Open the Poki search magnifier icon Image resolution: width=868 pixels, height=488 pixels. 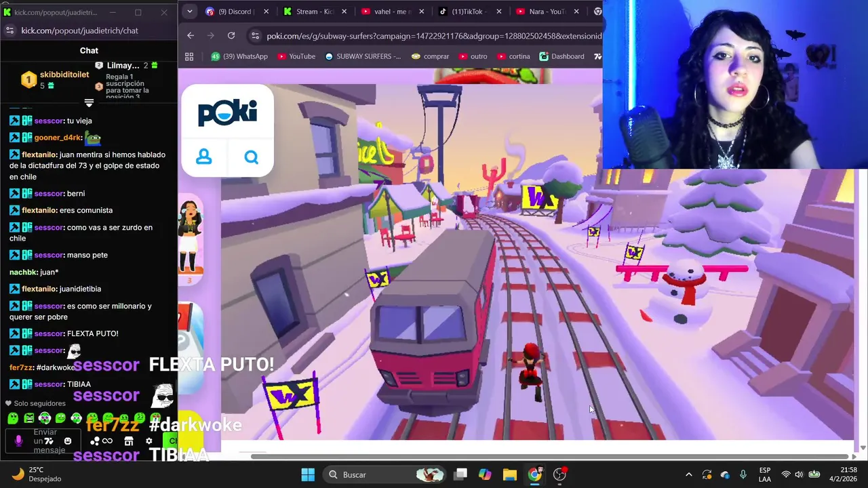point(252,157)
